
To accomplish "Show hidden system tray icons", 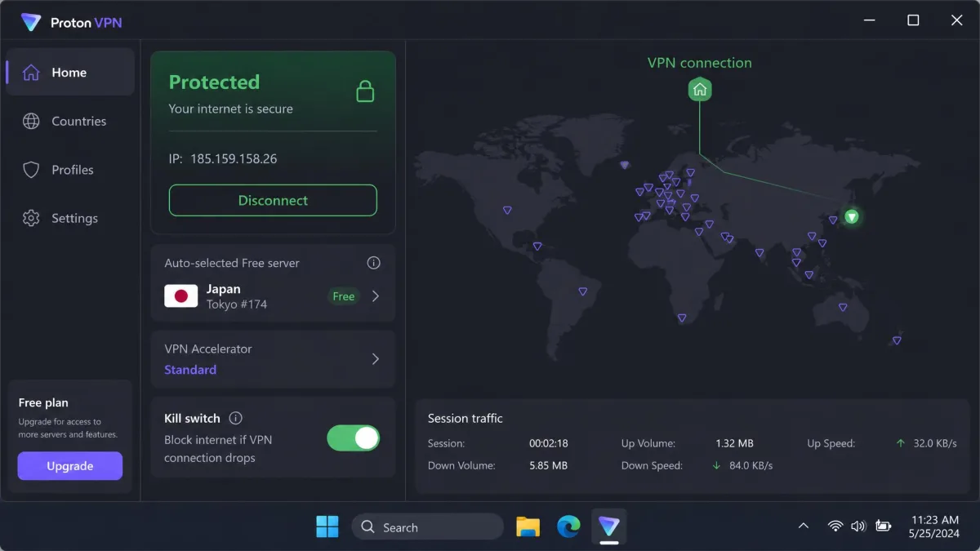I will pos(804,527).
